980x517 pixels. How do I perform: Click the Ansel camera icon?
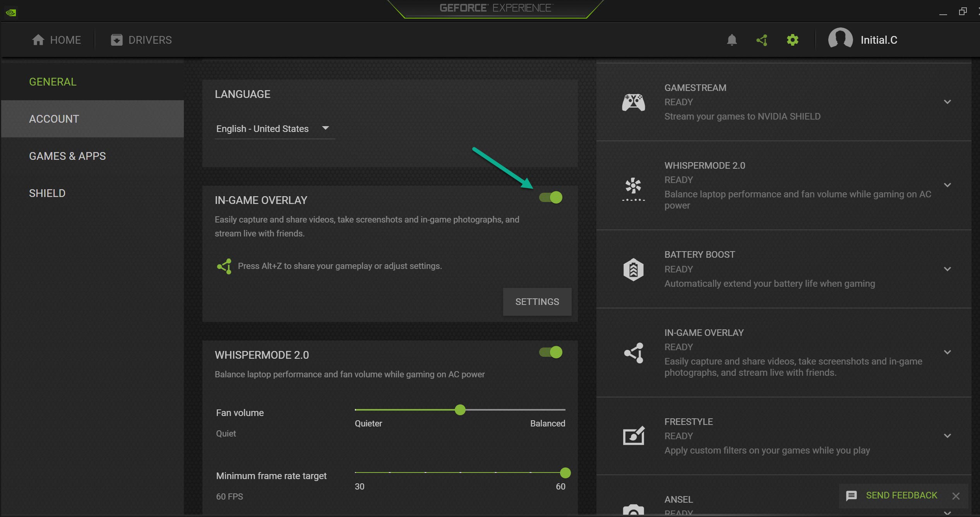tap(633, 510)
